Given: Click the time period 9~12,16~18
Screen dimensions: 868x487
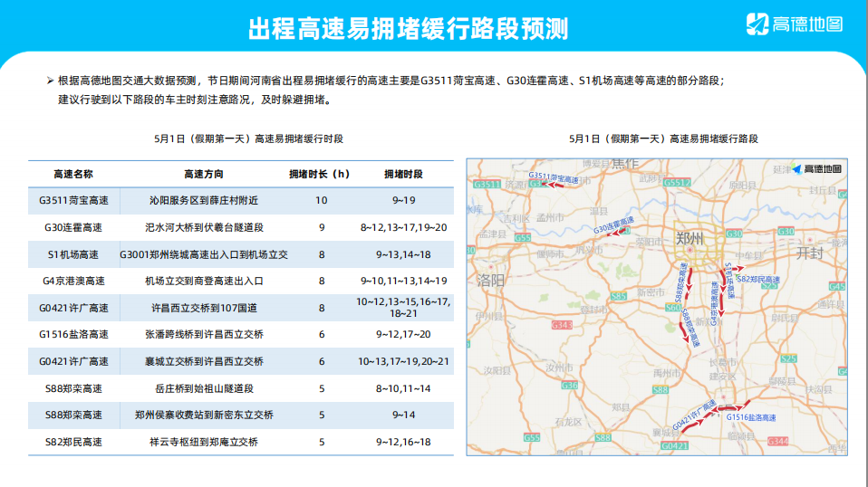Looking at the screenshot, I should point(403,442).
